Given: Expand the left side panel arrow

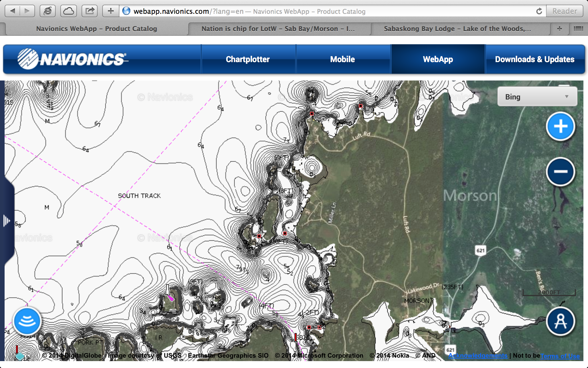Looking at the screenshot, I should pos(7,221).
